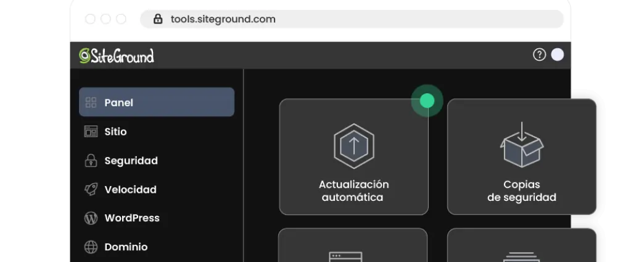Click the lock icon in address bar
The width and height of the screenshot is (644, 262).
(158, 19)
